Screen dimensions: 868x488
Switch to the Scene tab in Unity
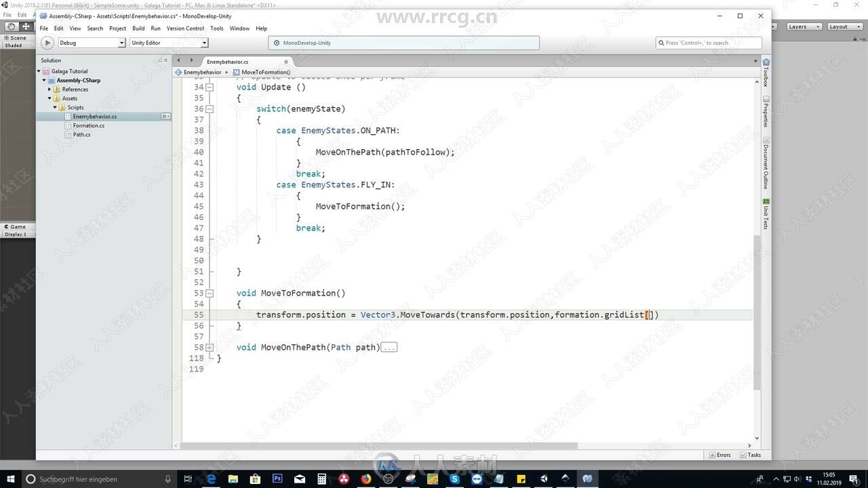click(x=15, y=38)
